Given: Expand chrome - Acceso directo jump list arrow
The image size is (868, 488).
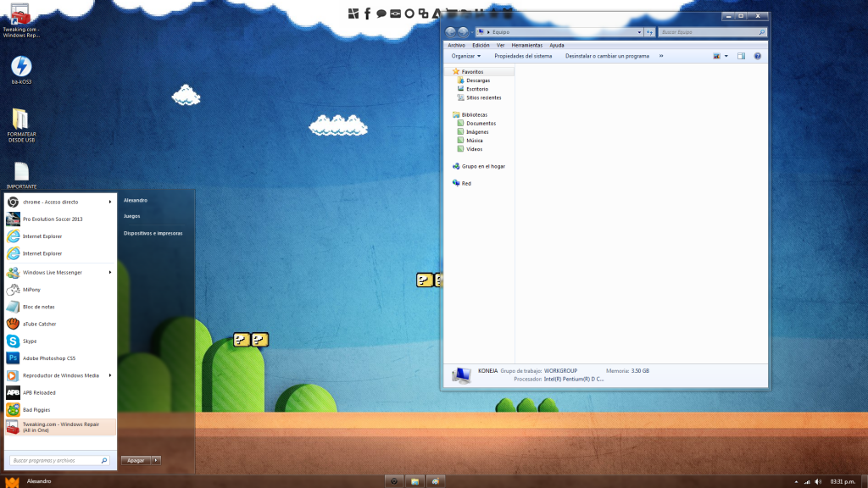Looking at the screenshot, I should [x=109, y=202].
